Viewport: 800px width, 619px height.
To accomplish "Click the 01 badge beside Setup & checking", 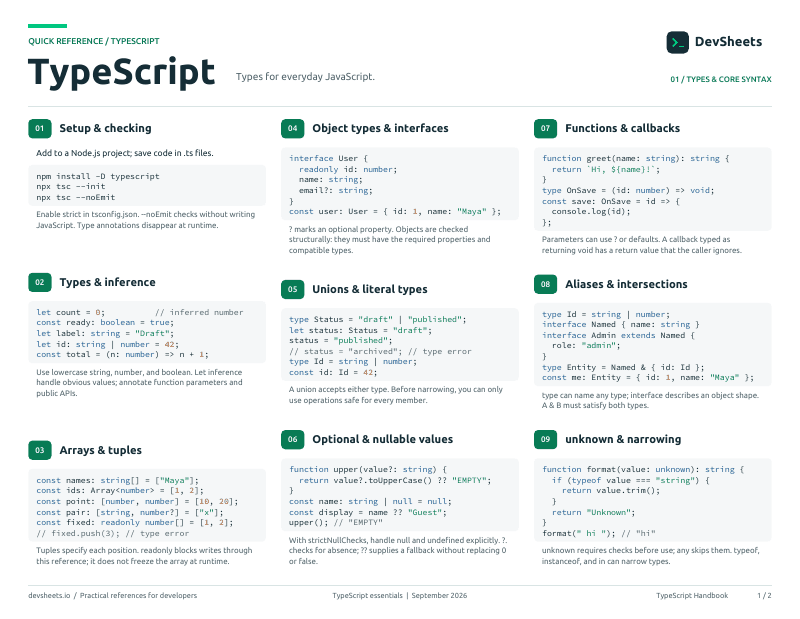I will point(40,129).
